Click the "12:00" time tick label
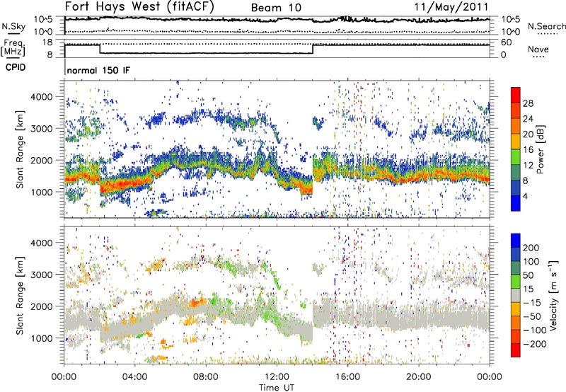The width and height of the screenshot is (566, 392). [277, 377]
